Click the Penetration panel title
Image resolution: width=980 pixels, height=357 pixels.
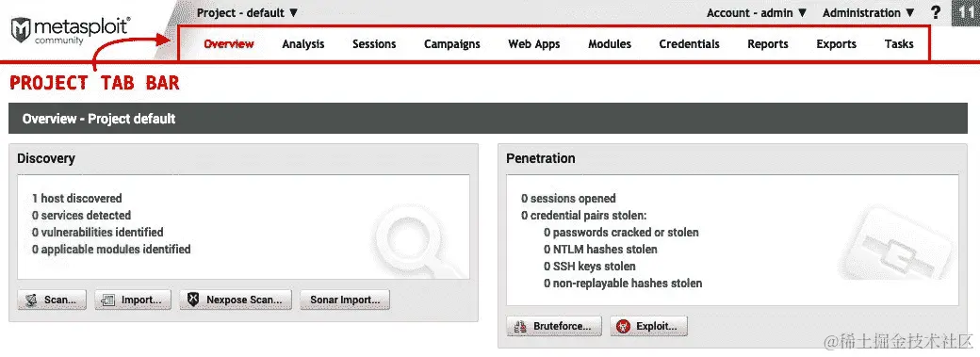[x=541, y=158]
